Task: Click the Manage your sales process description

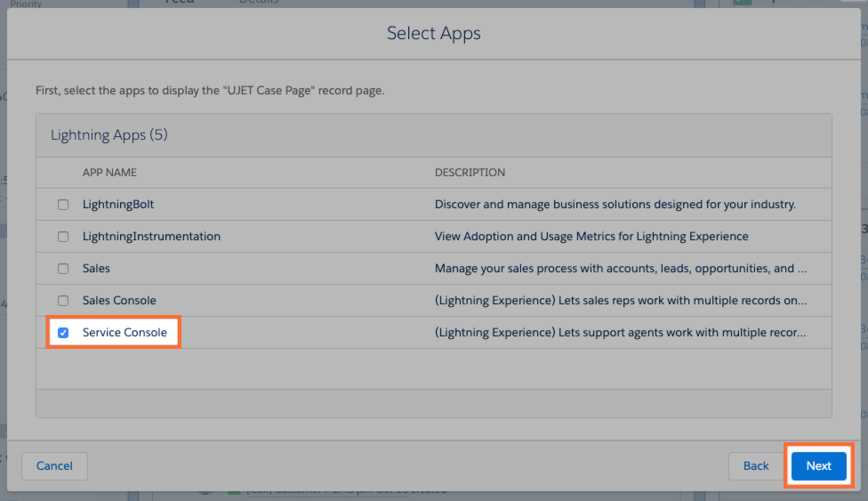Action: (x=621, y=269)
